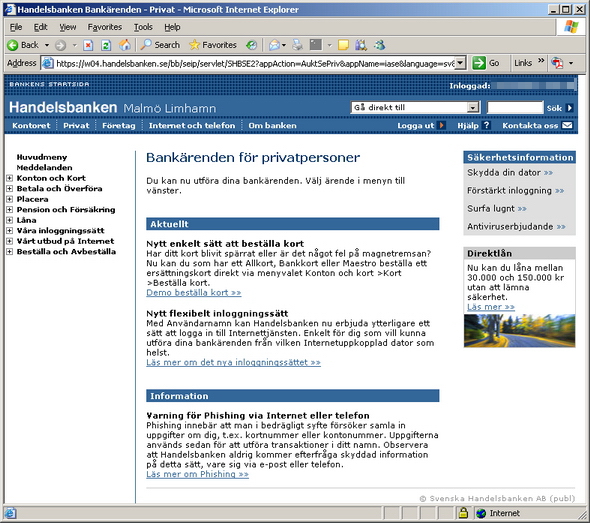Click the Forward arrow icon in toolbar
The height and width of the screenshot is (523, 590).
coord(60,45)
